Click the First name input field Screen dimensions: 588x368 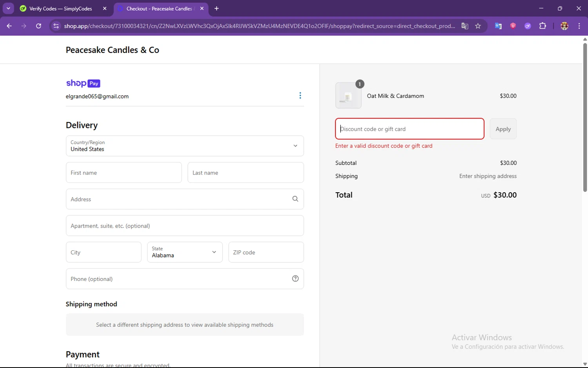click(124, 173)
